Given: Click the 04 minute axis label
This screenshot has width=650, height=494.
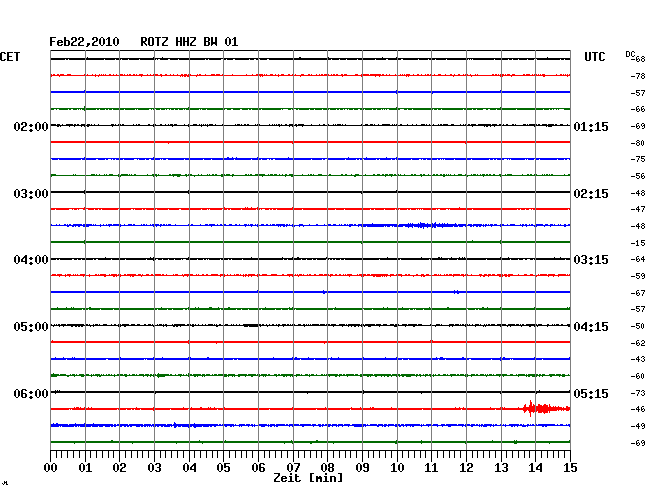Looking at the screenshot, I should [x=189, y=468].
